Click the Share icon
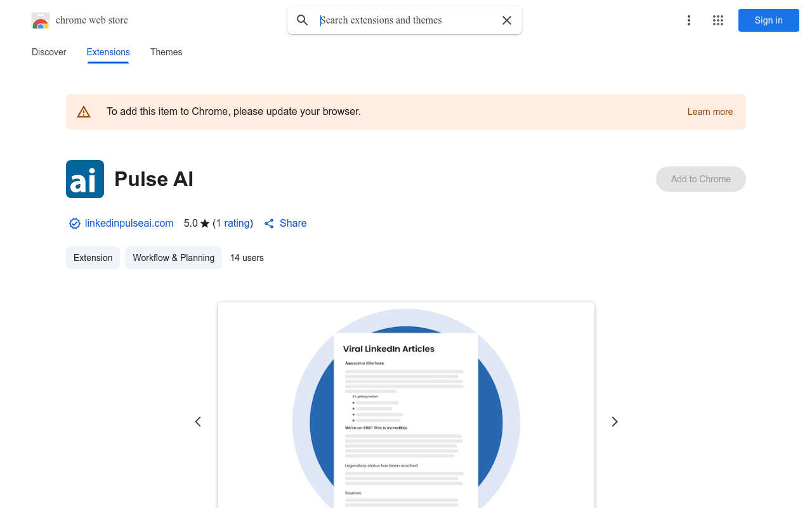The height and width of the screenshot is (508, 812). click(269, 224)
